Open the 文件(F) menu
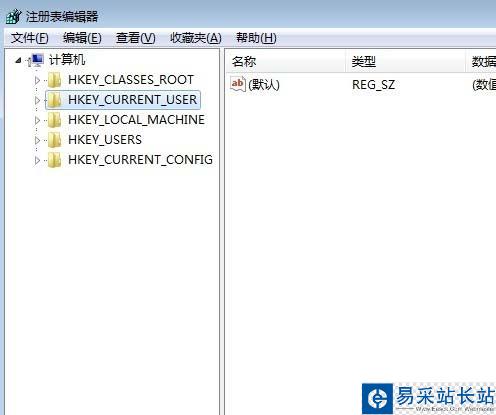The width and height of the screenshot is (496, 415). click(30, 38)
